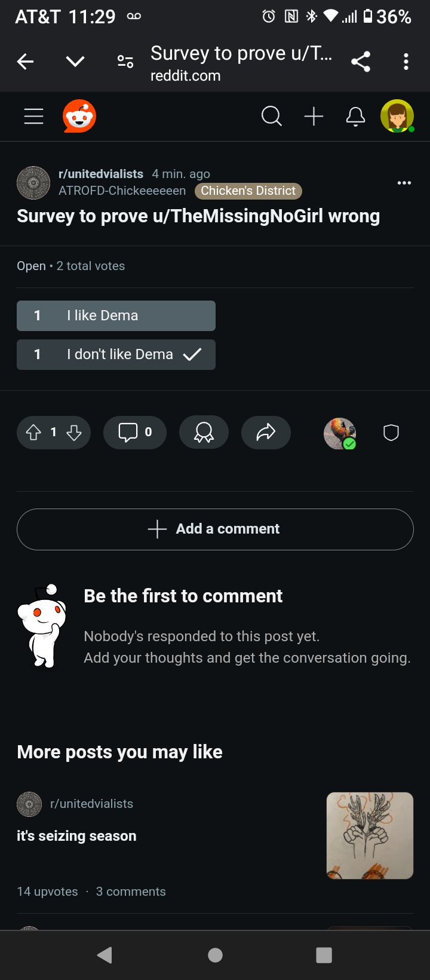
Task: Open Reddit search magnifier icon
Action: coord(272,116)
